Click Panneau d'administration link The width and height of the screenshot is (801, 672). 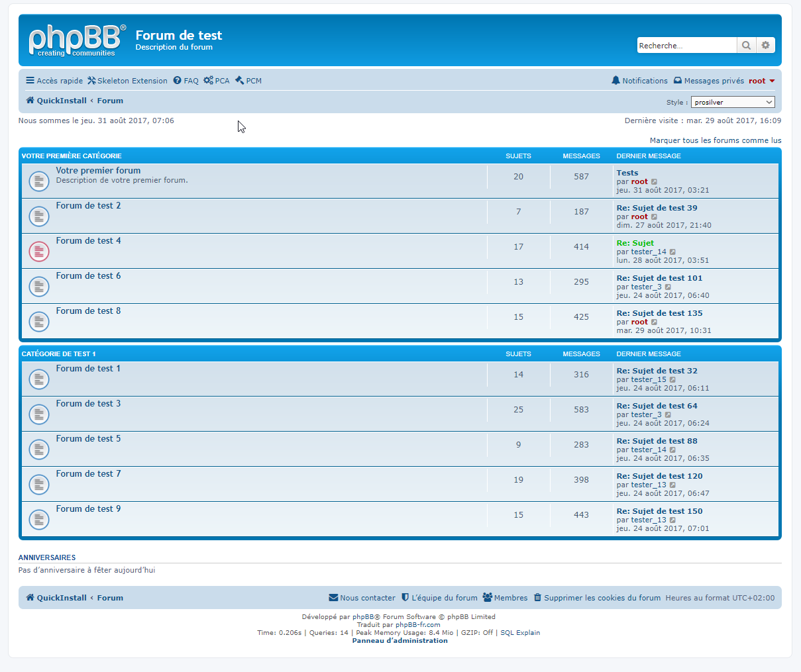click(x=400, y=641)
